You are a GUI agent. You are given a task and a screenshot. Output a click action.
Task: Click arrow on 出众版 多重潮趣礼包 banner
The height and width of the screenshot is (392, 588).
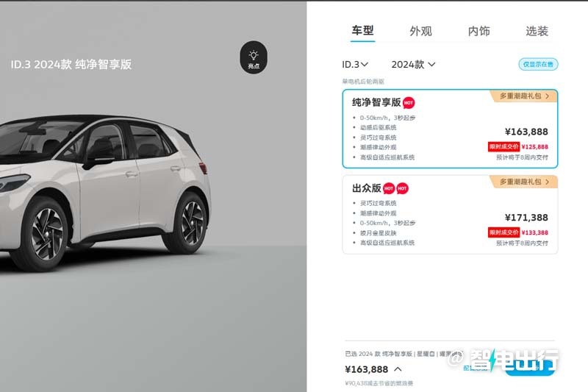(x=547, y=182)
